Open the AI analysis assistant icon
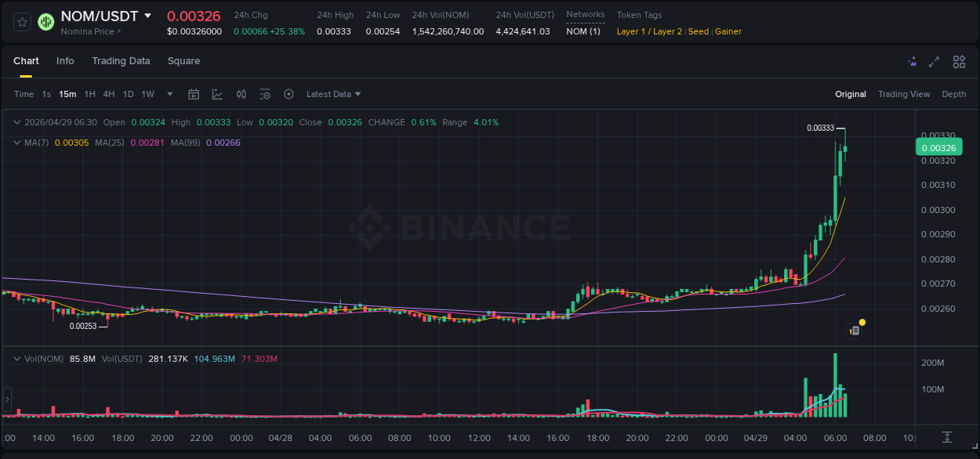The height and width of the screenshot is (459, 980). click(x=913, y=60)
